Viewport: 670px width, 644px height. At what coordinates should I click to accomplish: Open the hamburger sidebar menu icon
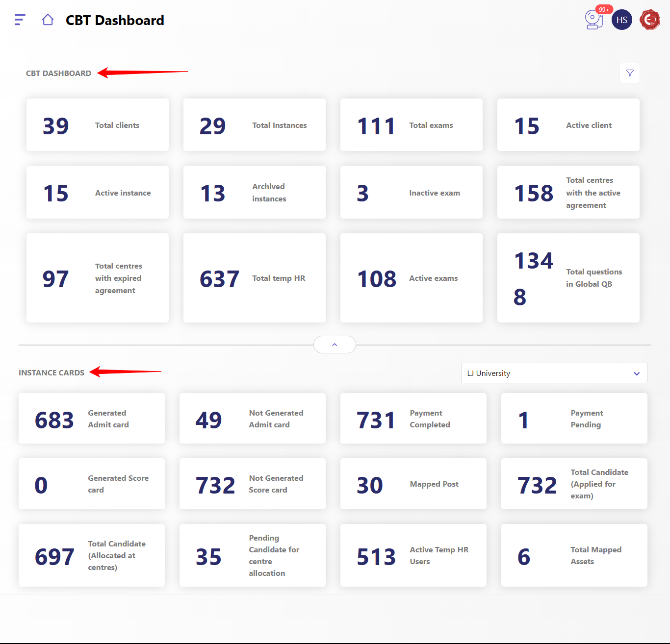20,20
